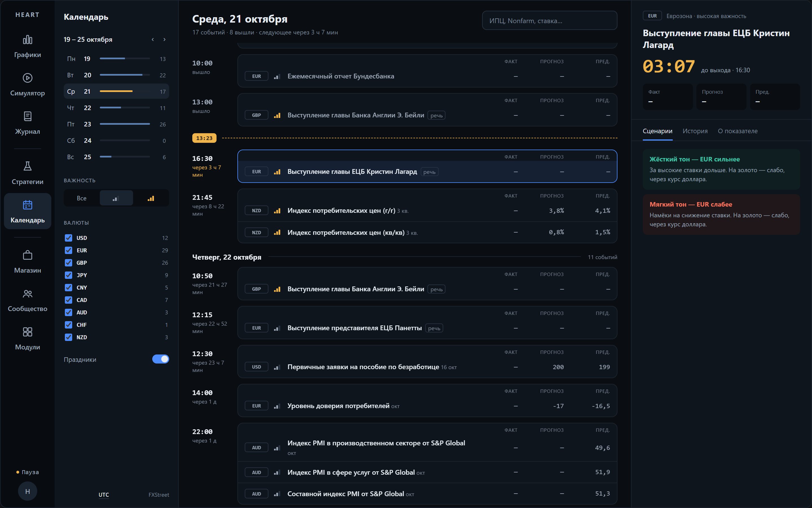The height and width of the screenshot is (508, 812).
Task: Click the H user avatar
Action: pyautogui.click(x=28, y=491)
